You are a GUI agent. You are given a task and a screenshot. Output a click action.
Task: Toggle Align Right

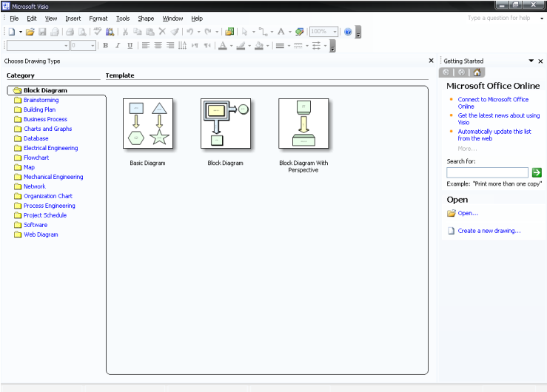(170, 46)
